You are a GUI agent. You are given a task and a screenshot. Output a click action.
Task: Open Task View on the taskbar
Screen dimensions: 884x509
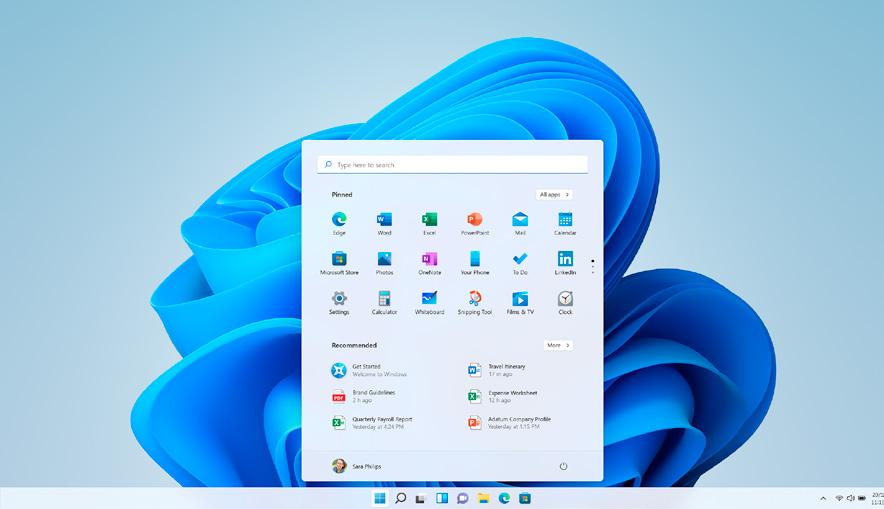(421, 498)
